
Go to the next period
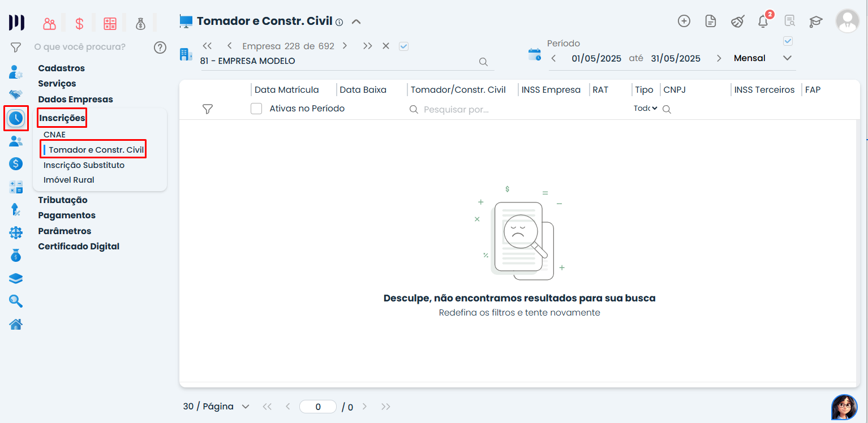[719, 58]
